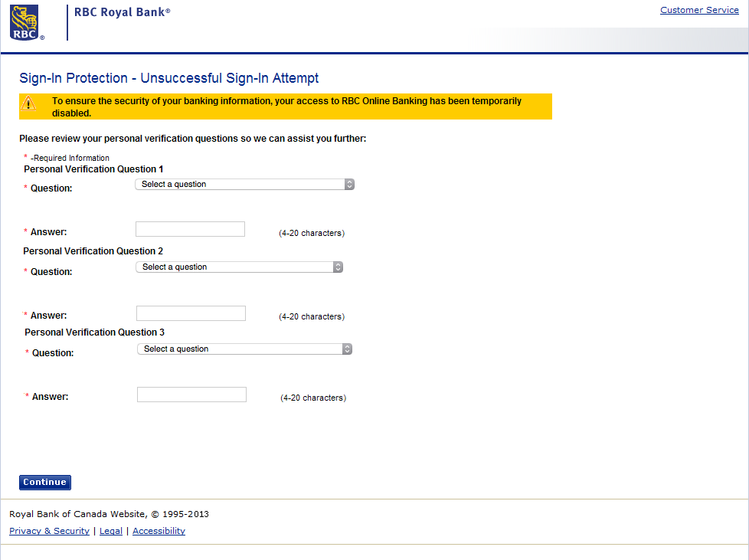Visit the Privacy & Security page

pos(49,531)
